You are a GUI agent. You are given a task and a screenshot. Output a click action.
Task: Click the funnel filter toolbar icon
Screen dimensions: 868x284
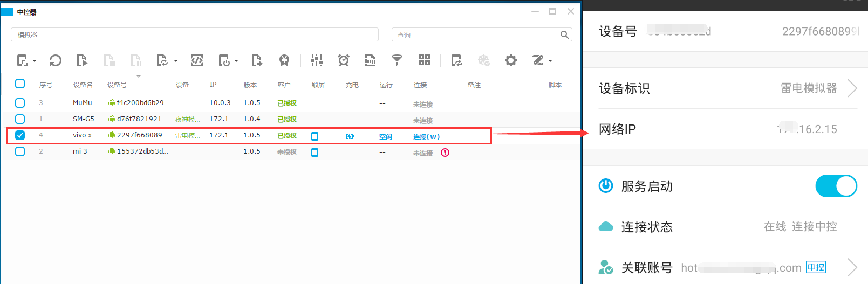(x=397, y=60)
